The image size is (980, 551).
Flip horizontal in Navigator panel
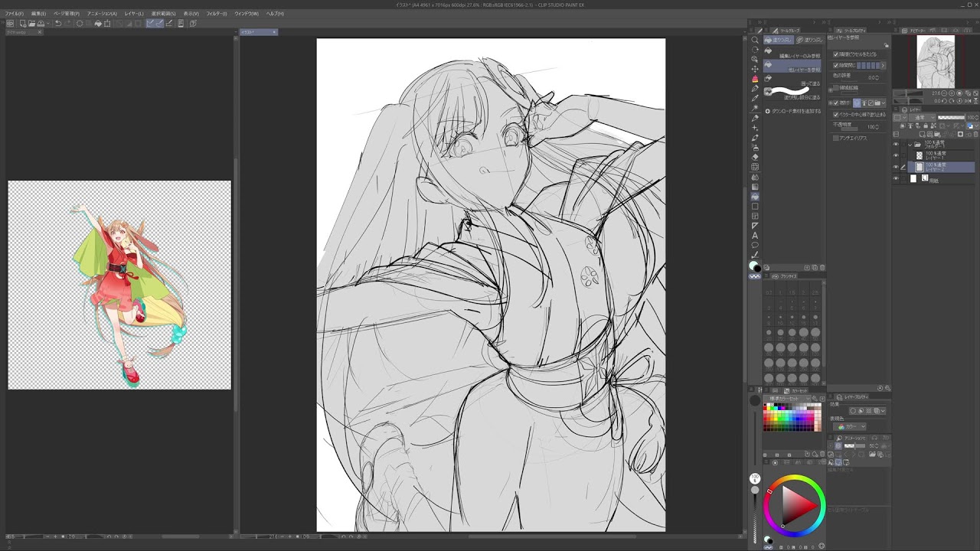click(968, 101)
